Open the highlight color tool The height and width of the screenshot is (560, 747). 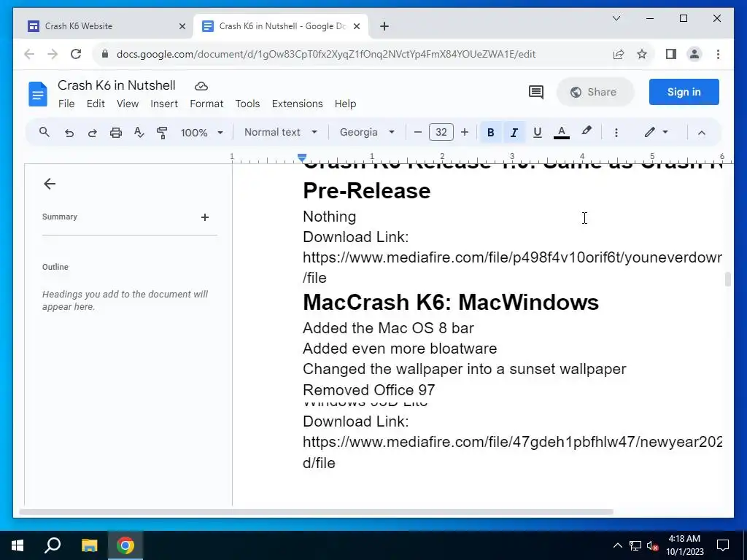pos(587,131)
